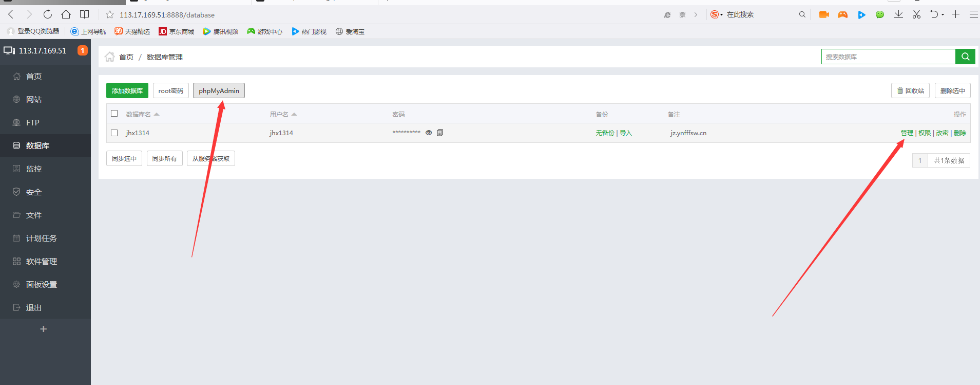The image size is (980, 385).
Task: Open the browser downloads icon
Action: [898, 14]
